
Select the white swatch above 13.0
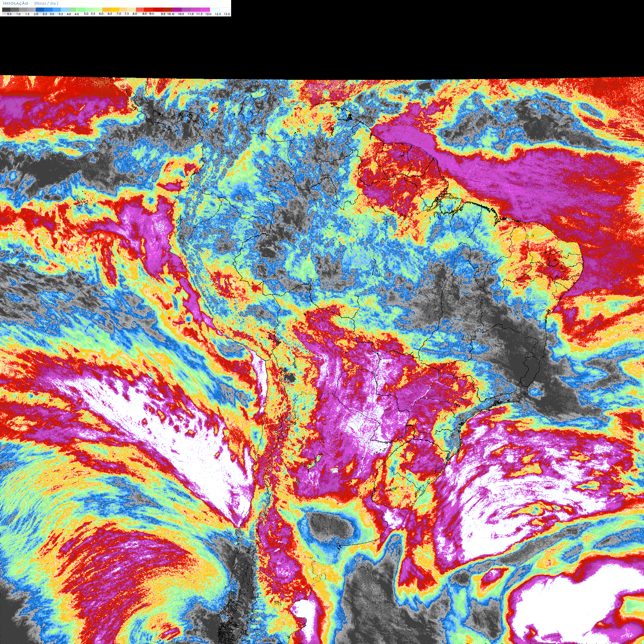pos(225,10)
